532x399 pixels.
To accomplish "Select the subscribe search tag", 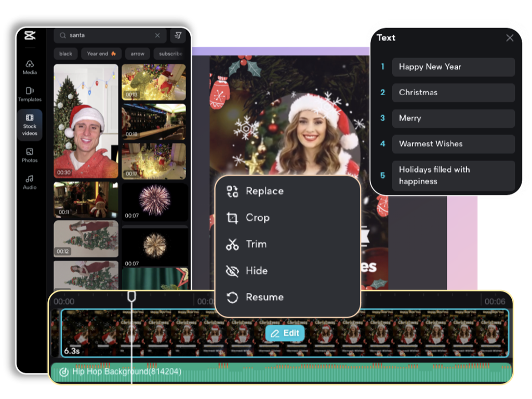I will tap(170, 54).
